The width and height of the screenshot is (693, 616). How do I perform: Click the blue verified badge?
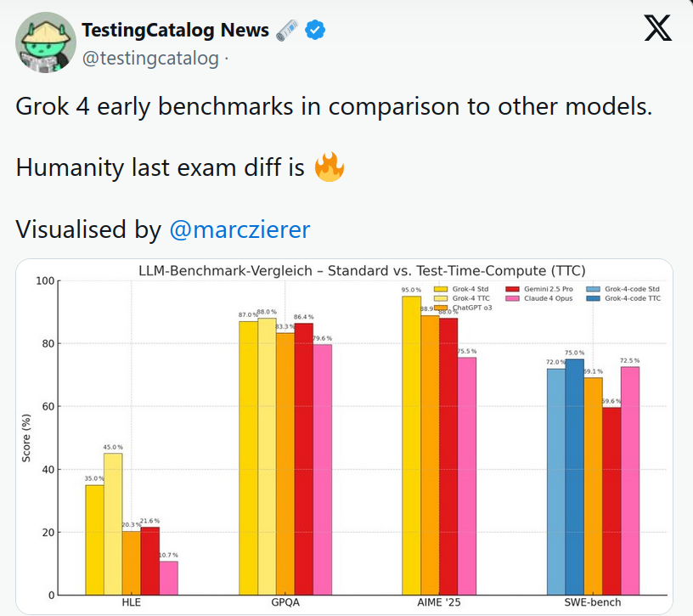[315, 31]
